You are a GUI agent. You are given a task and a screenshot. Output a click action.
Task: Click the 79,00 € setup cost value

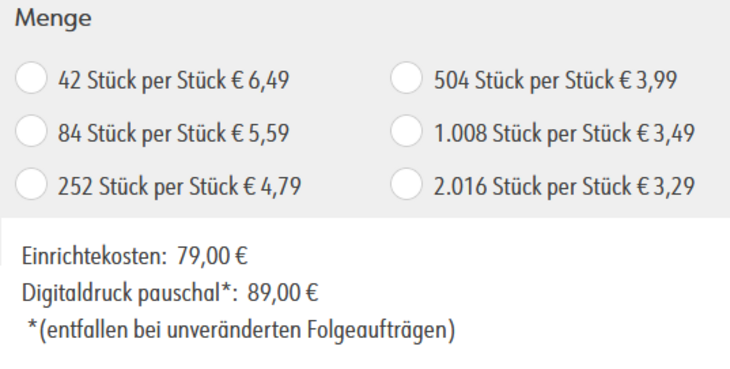[212, 256]
